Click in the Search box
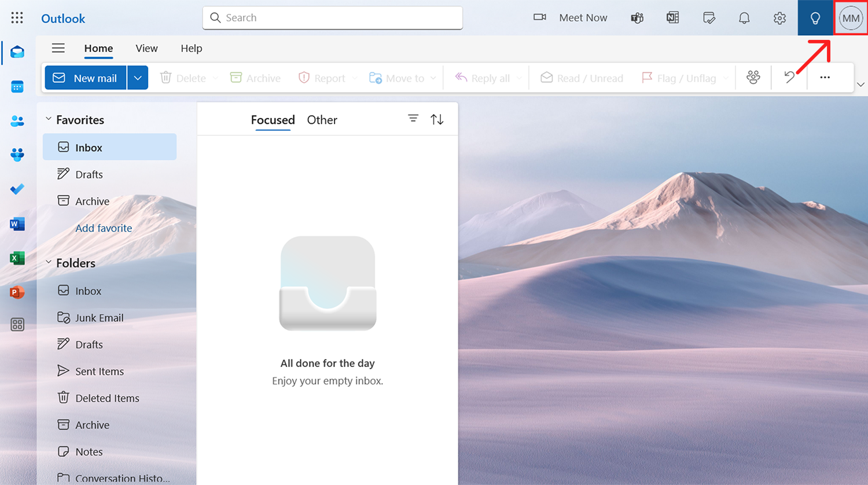The image size is (868, 485). pos(333,18)
